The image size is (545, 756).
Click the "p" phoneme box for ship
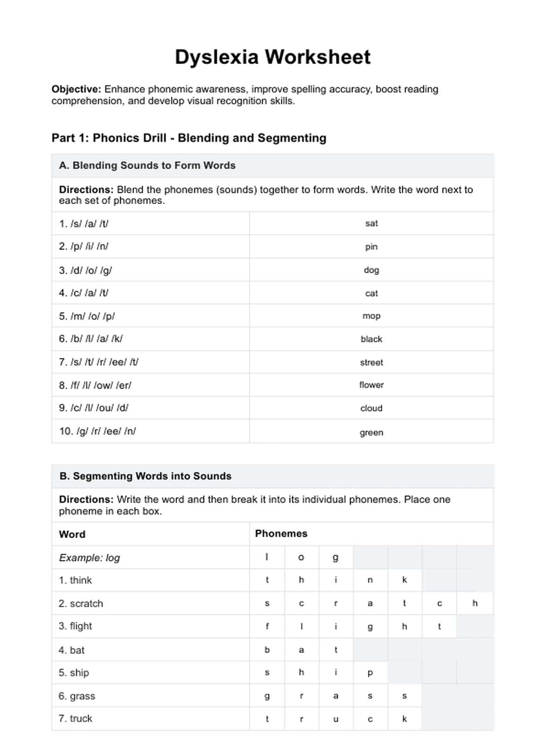click(x=370, y=673)
